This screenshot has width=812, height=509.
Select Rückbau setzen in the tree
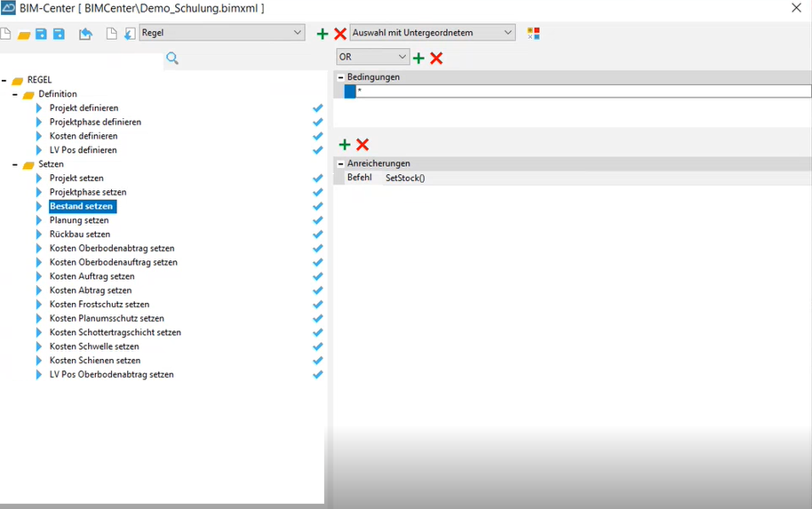tap(80, 235)
